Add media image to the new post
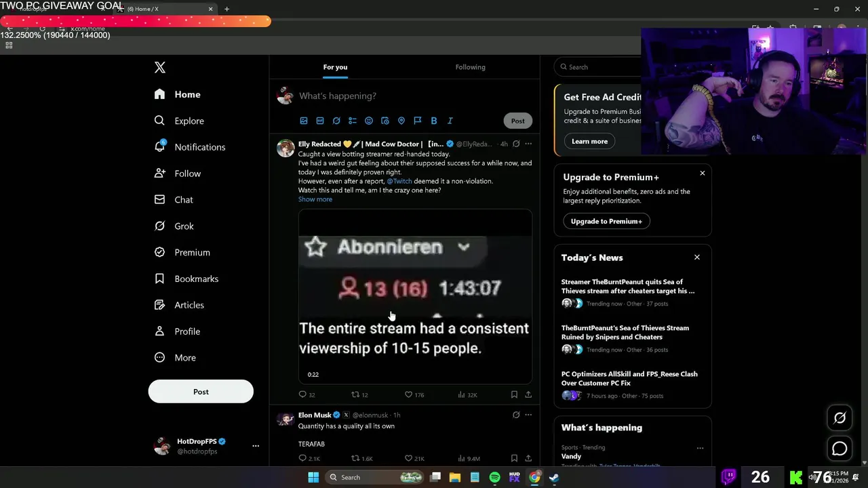This screenshot has width=868, height=488. pyautogui.click(x=304, y=121)
